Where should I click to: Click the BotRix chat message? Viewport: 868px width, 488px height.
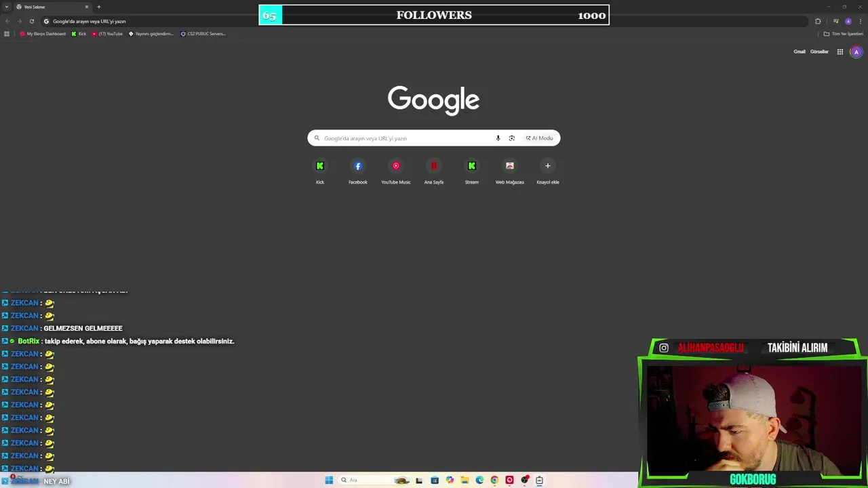click(118, 341)
